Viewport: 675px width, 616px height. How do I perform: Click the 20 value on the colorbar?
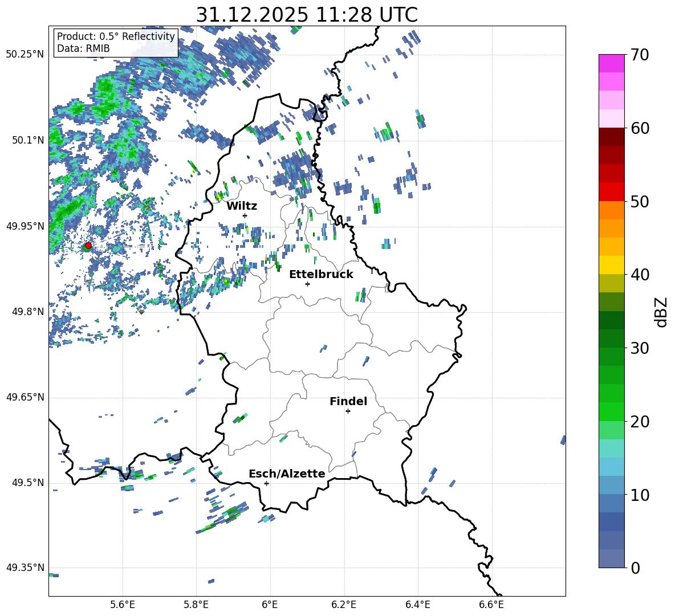(x=640, y=422)
